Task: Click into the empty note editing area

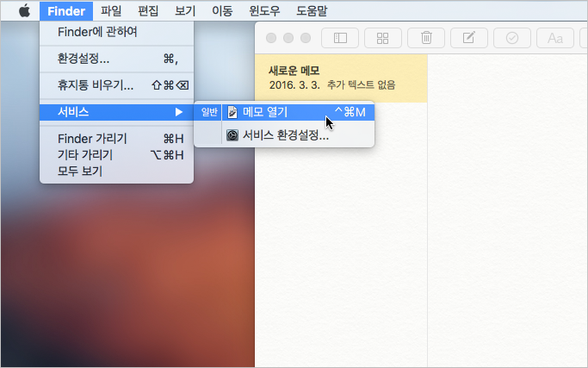Action: pos(507,210)
